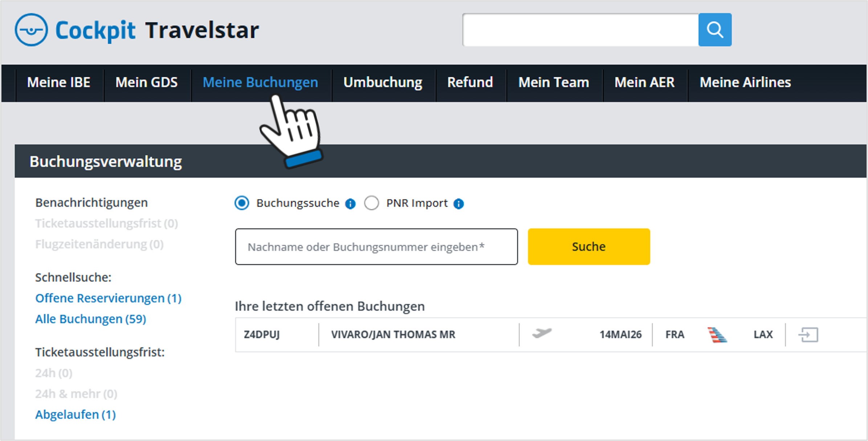Click the gray airplane icon in booking row
This screenshot has width=868, height=441.
click(542, 333)
